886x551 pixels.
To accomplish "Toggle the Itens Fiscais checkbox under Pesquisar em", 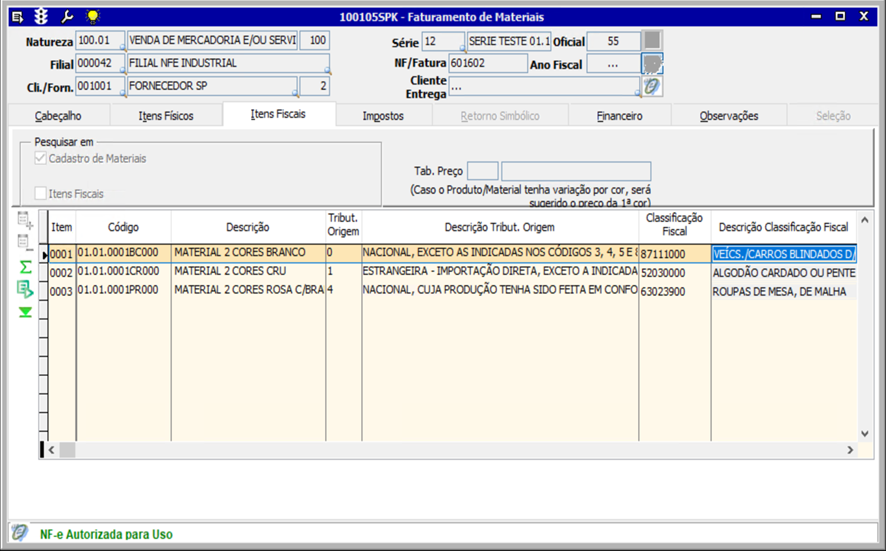I will [40, 193].
